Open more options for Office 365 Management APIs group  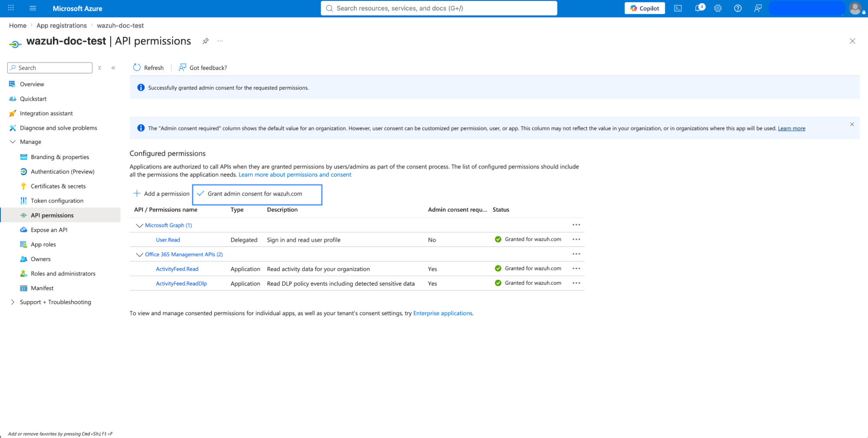tap(576, 254)
